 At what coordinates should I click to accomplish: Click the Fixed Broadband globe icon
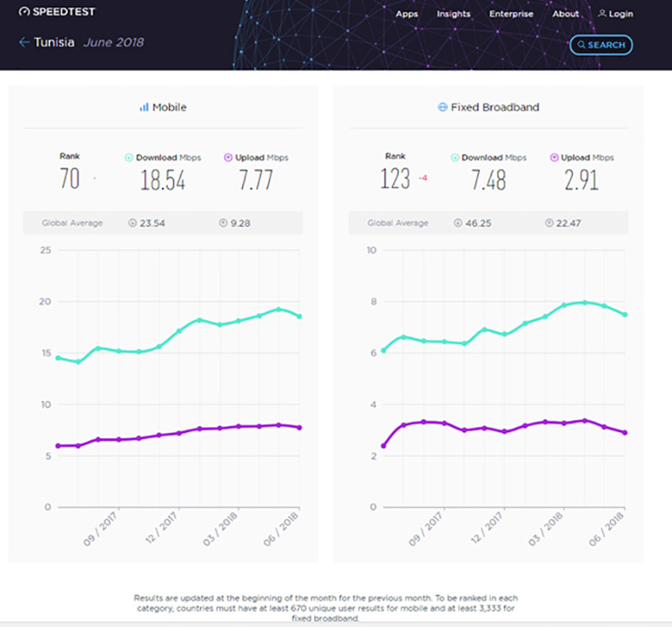pyautogui.click(x=443, y=108)
